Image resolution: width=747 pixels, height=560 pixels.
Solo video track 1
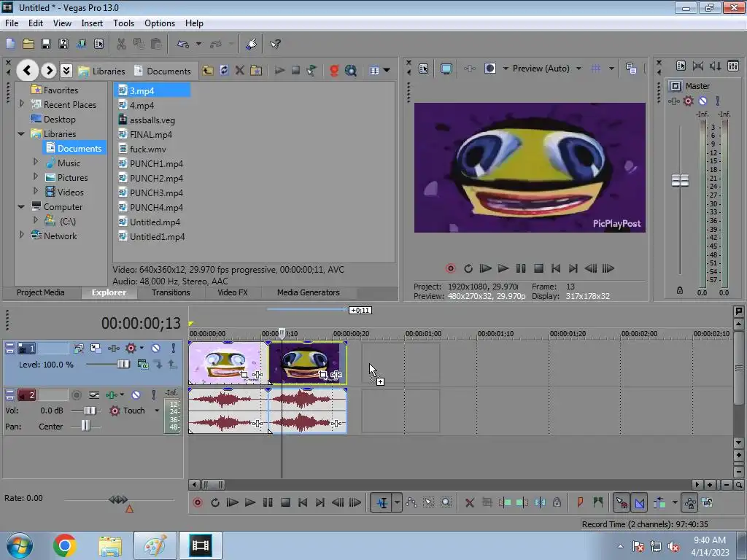174,349
